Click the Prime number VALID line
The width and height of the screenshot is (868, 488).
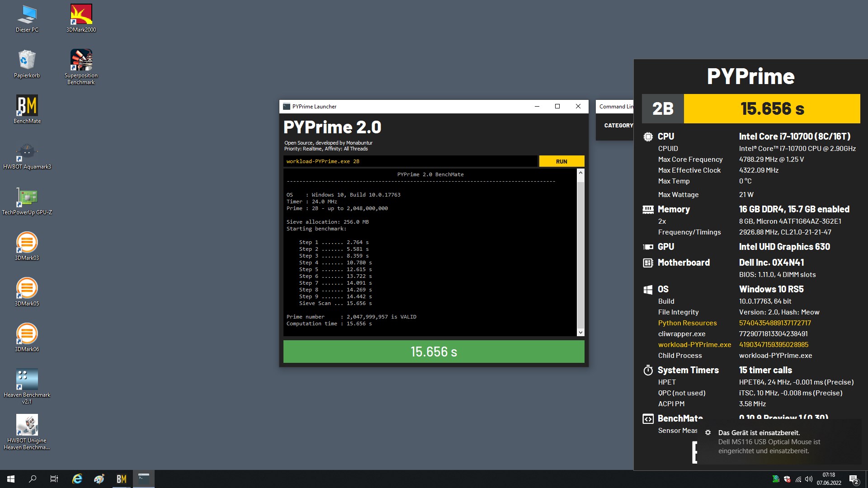point(351,317)
